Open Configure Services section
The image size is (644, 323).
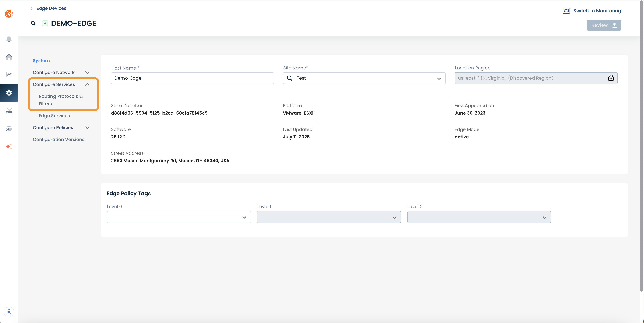(54, 84)
